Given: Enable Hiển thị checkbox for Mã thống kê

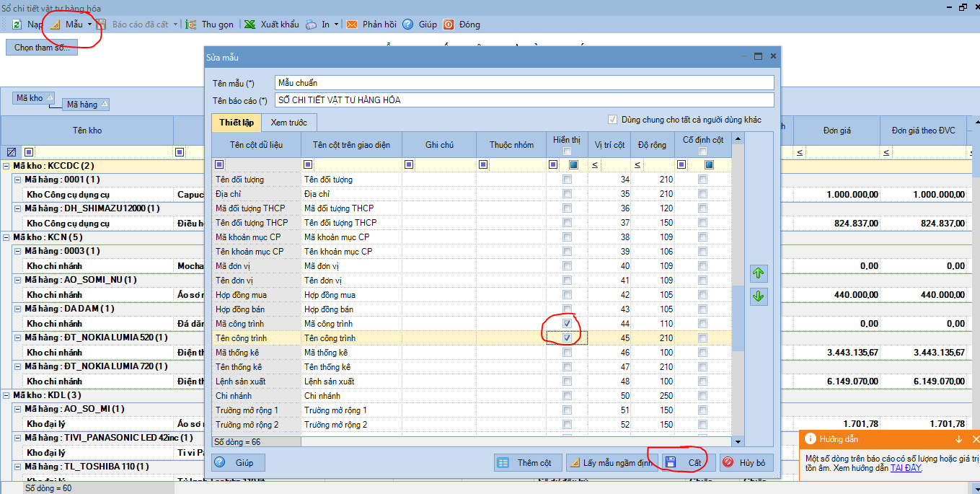Looking at the screenshot, I should click(568, 353).
